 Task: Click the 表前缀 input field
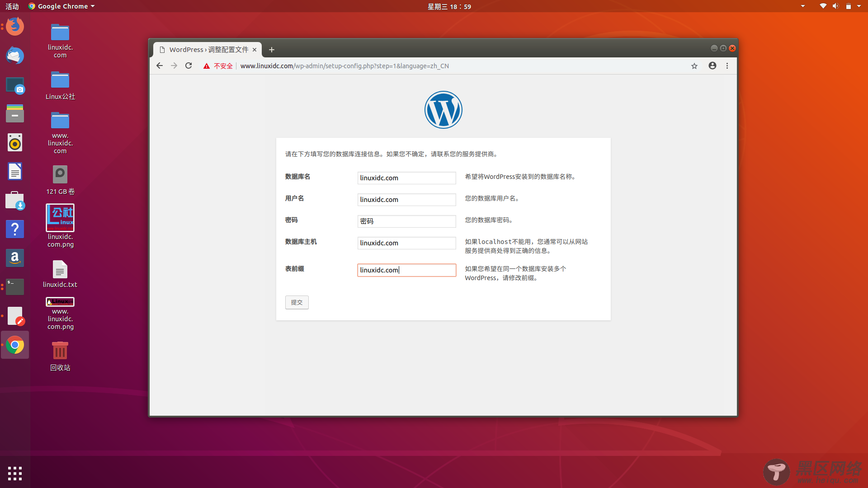click(406, 270)
